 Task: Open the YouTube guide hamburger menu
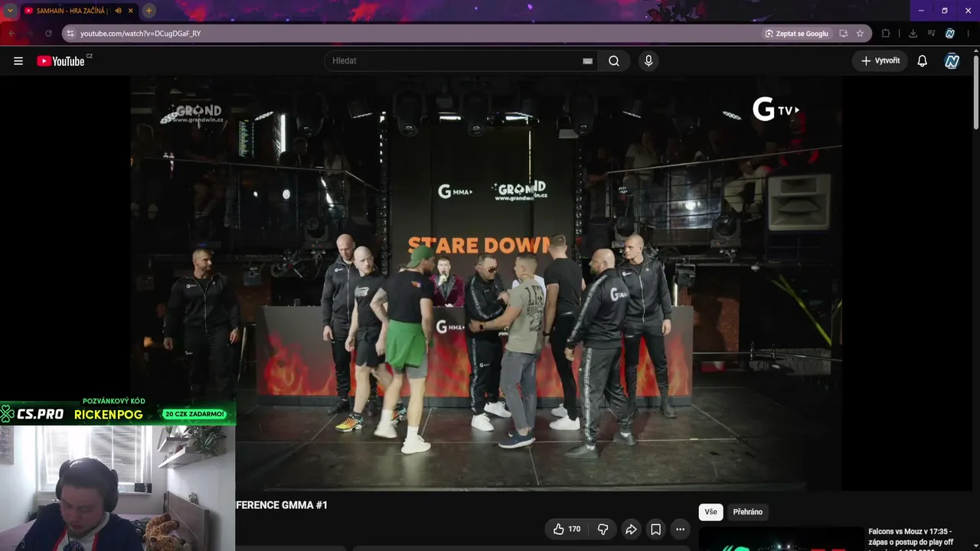click(x=18, y=61)
